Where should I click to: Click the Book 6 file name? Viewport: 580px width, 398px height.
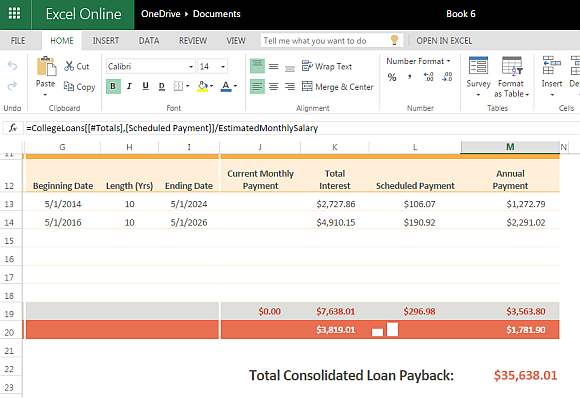[461, 14]
